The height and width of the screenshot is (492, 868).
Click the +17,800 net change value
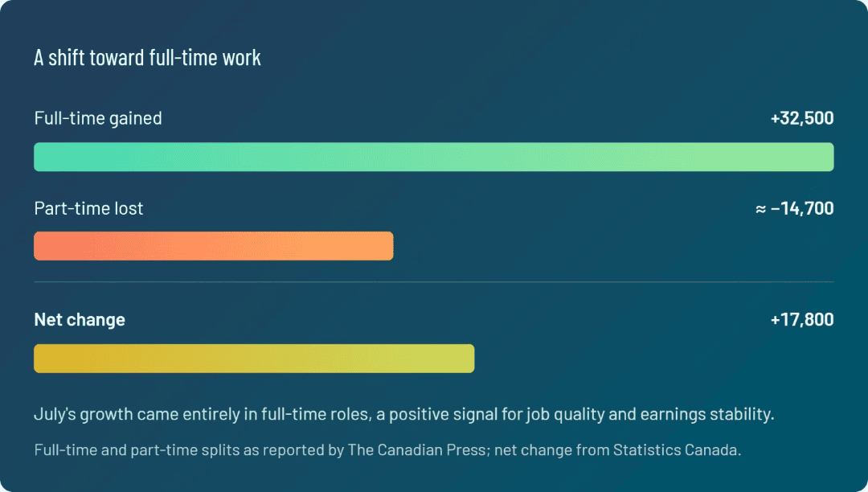click(x=802, y=319)
